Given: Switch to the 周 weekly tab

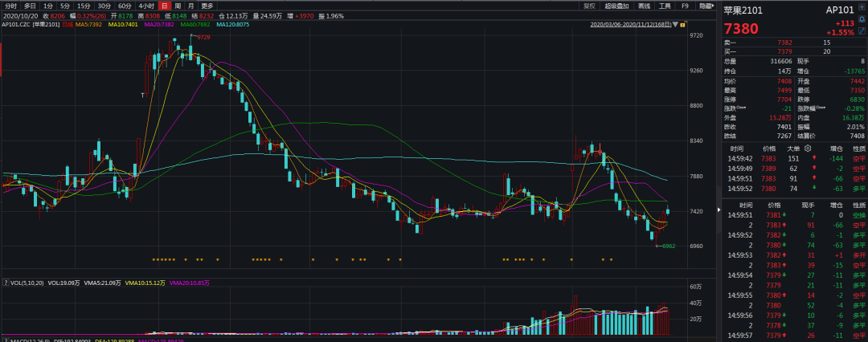Looking at the screenshot, I should (x=177, y=6).
